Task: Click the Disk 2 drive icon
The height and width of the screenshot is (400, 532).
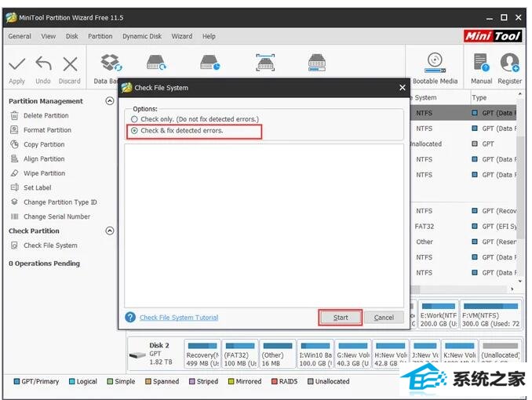Action: 137,355
